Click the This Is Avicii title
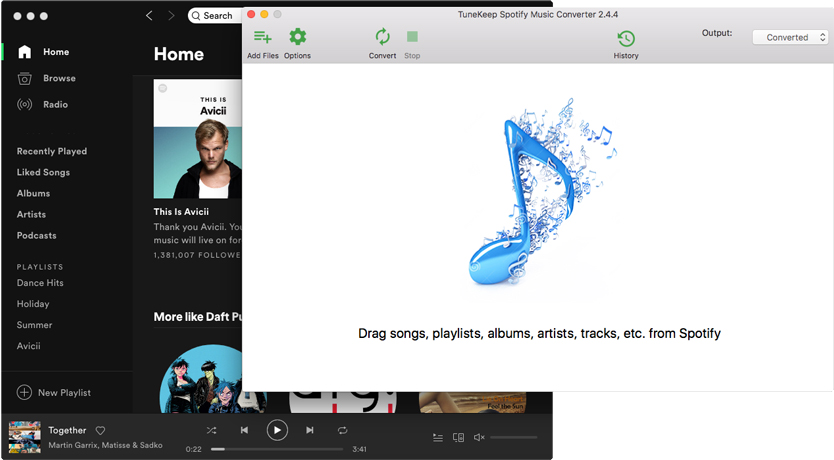Image resolution: width=834 pixels, height=460 pixels. pos(181,212)
